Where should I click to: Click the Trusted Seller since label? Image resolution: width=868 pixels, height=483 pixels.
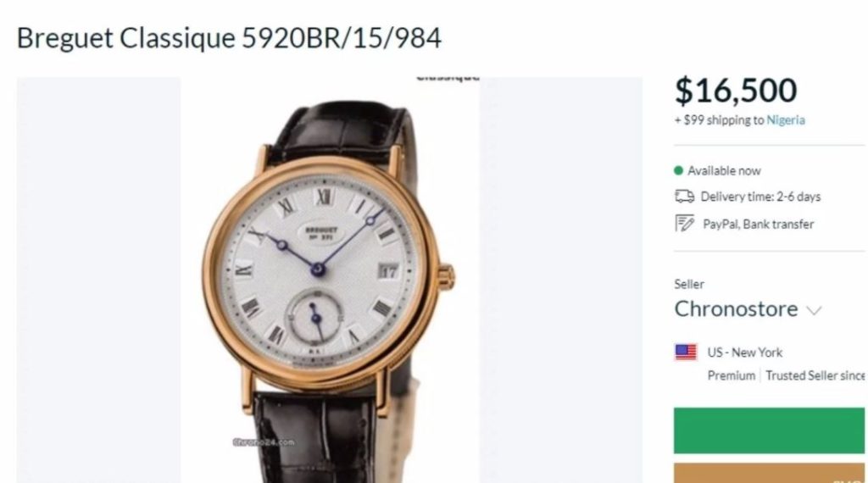coord(815,375)
